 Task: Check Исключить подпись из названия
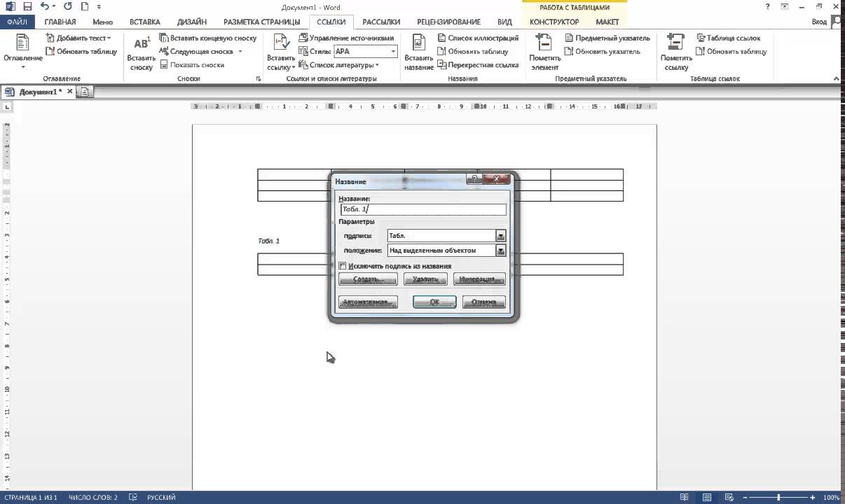click(343, 266)
